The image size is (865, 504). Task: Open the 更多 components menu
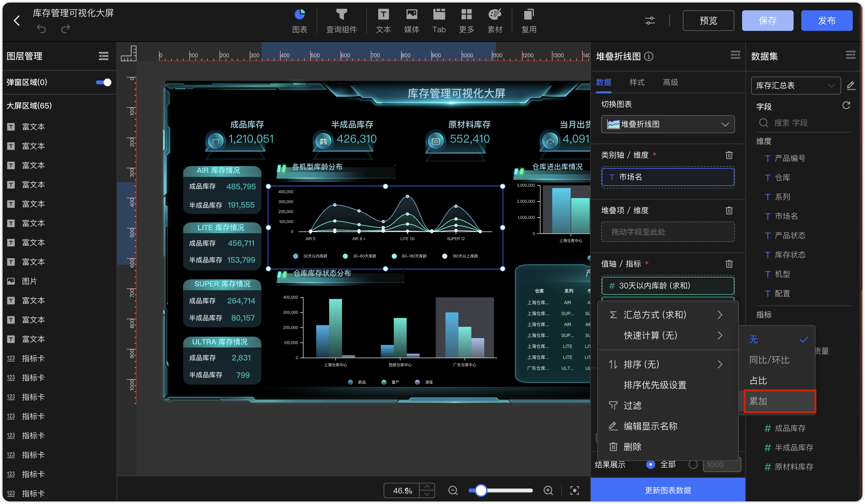tap(466, 21)
